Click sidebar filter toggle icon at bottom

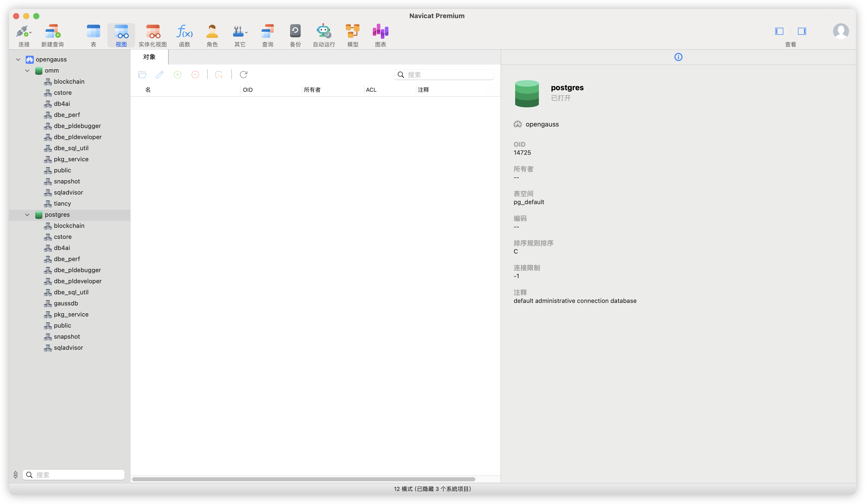tap(15, 475)
